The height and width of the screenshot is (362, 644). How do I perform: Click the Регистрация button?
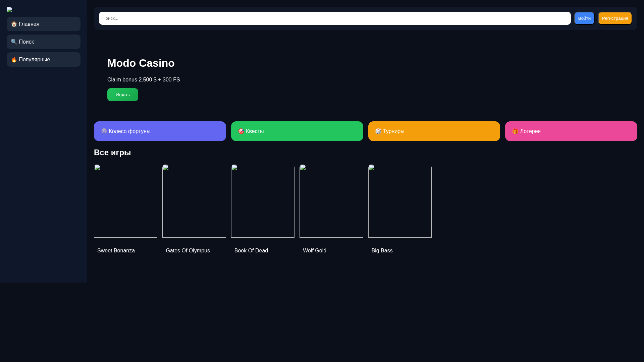pos(615,18)
